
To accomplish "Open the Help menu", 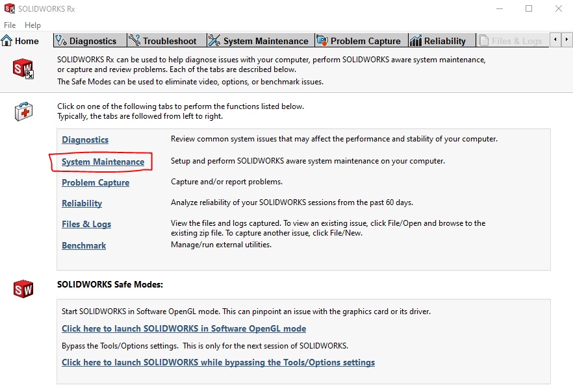I will click(32, 25).
